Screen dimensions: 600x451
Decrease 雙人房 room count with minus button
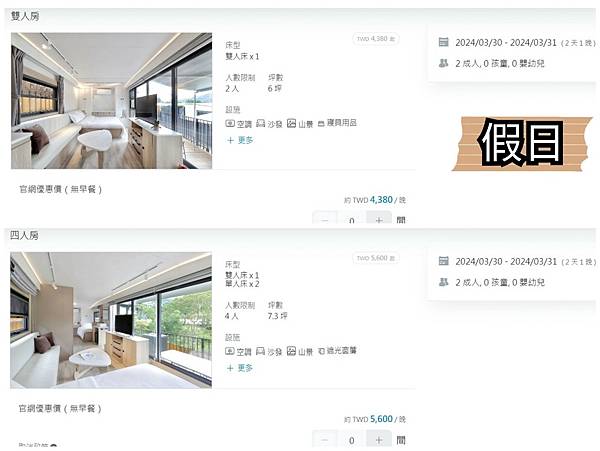click(x=324, y=218)
